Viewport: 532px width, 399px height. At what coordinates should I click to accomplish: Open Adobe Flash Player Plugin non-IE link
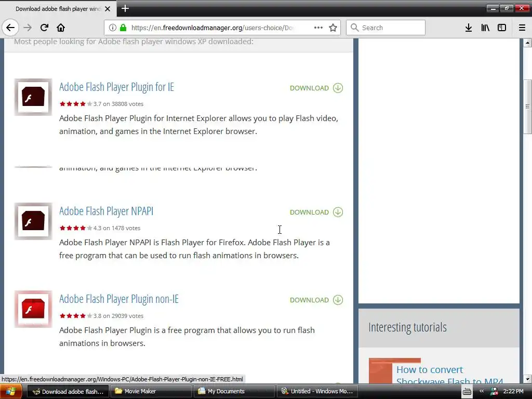click(x=119, y=299)
